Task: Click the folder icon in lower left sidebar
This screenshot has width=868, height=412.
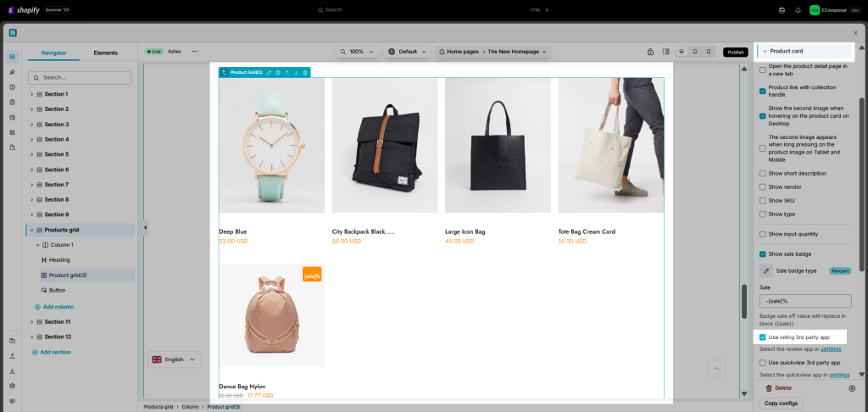Action: click(x=13, y=341)
